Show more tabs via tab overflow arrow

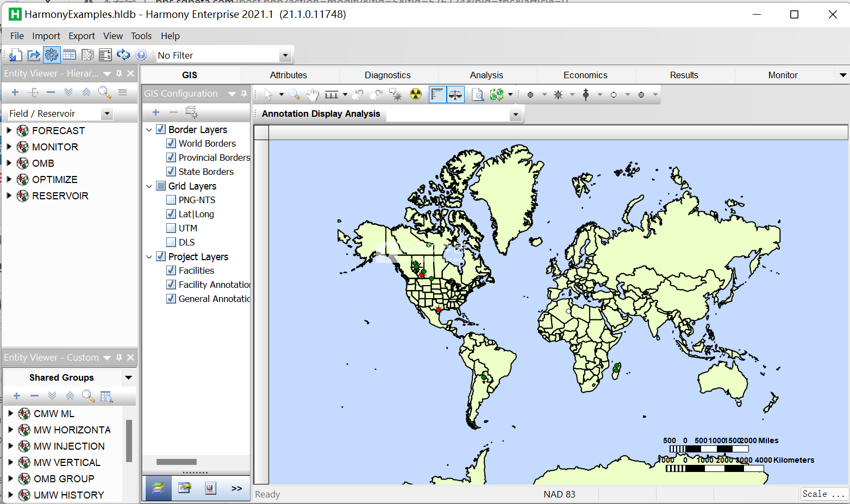[x=843, y=75]
